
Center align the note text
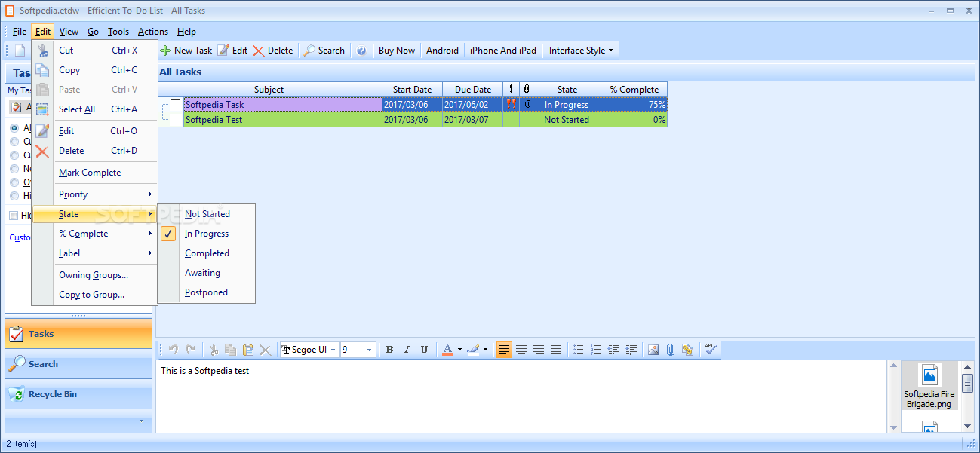click(521, 350)
